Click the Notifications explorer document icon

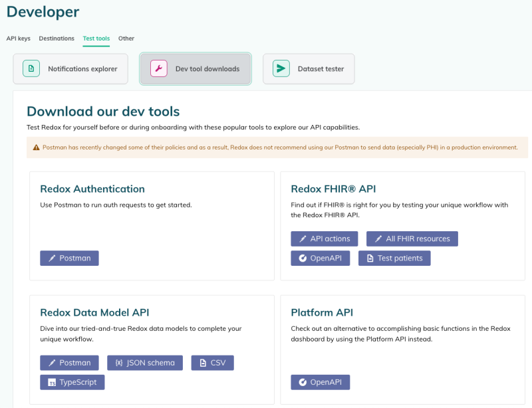coord(31,68)
